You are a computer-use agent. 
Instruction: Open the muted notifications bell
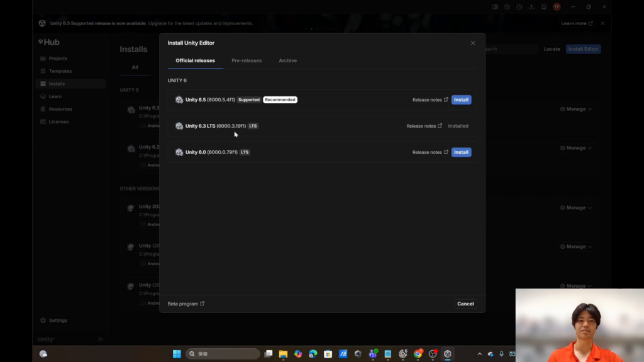(544, 7)
